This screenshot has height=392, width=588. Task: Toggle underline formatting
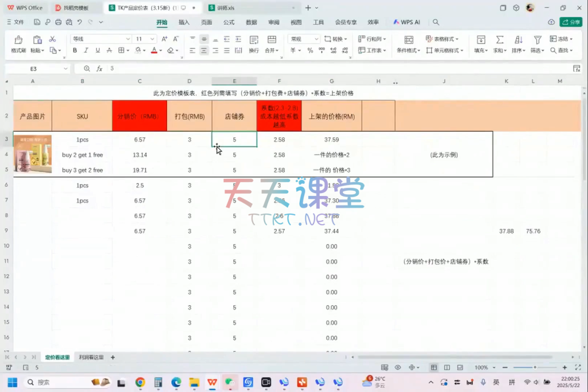[x=98, y=51]
